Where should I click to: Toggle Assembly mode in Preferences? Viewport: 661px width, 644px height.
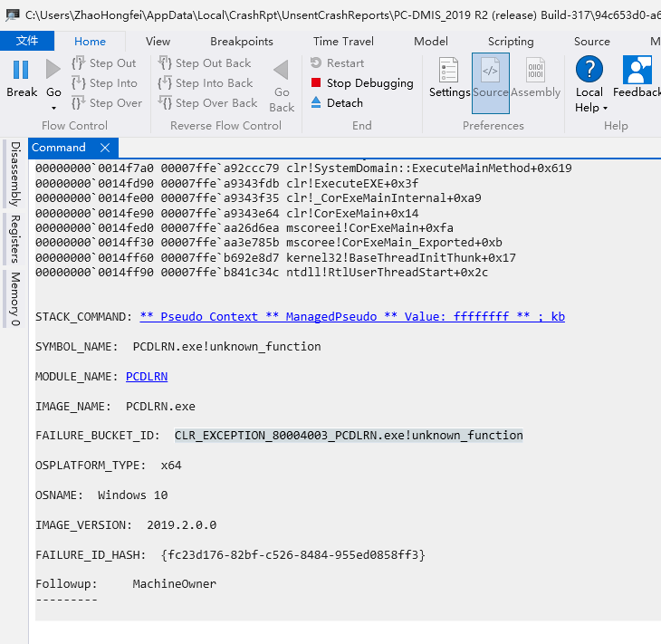pos(536,71)
